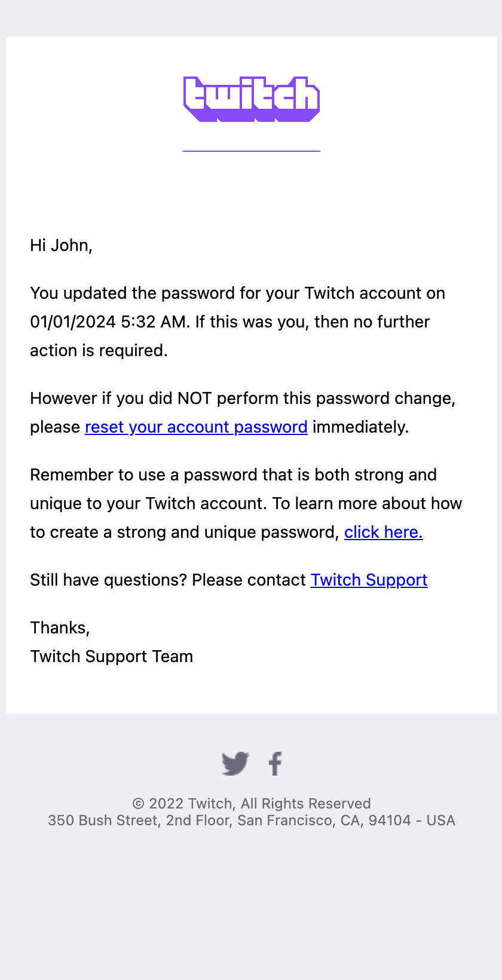
Task: Follow the "reset your account password" link
Action: (x=196, y=427)
